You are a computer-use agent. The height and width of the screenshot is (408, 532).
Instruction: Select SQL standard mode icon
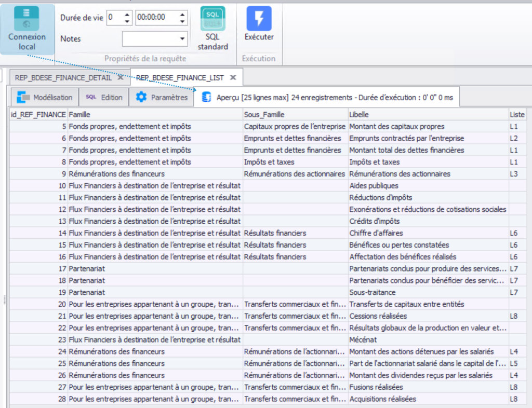click(x=212, y=19)
